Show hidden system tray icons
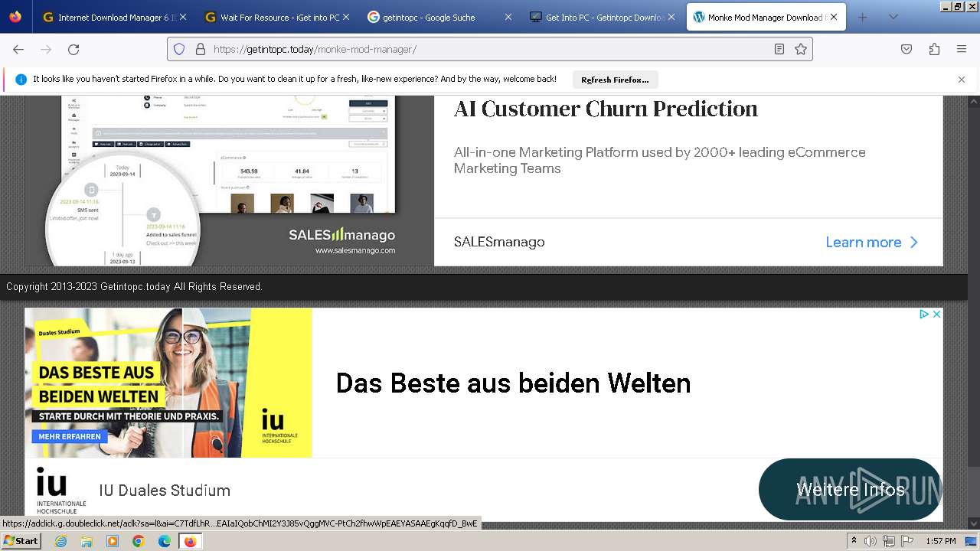Image resolution: width=980 pixels, height=551 pixels. tap(854, 541)
